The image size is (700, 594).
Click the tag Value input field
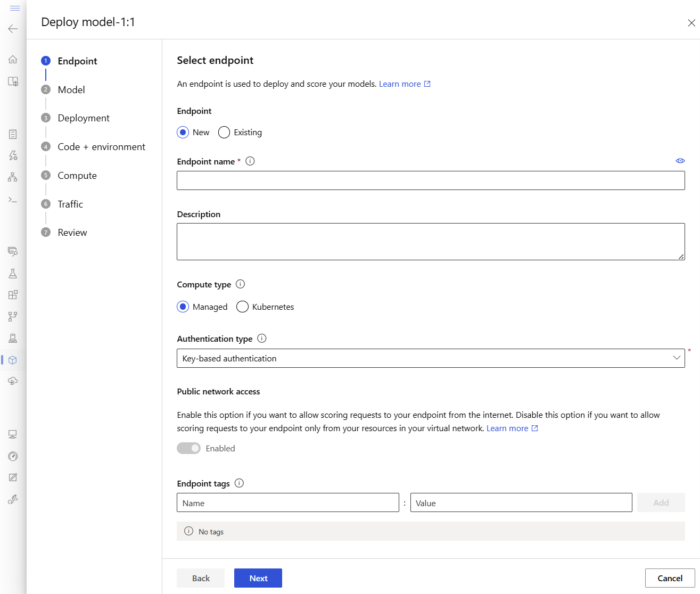[521, 503]
